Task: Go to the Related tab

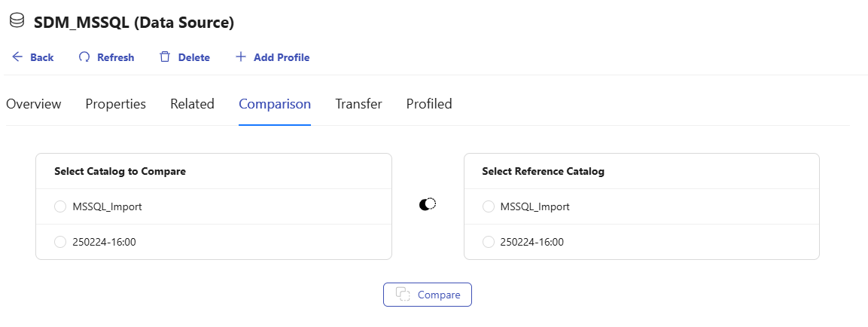Action: pos(192,104)
